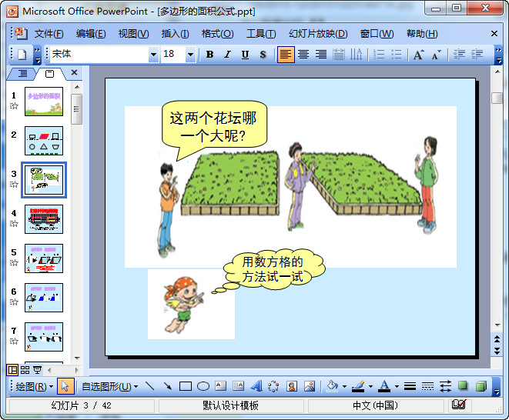Viewport: 509px width, 420px height.
Task: Click Decrease indent icon
Action: point(459,55)
